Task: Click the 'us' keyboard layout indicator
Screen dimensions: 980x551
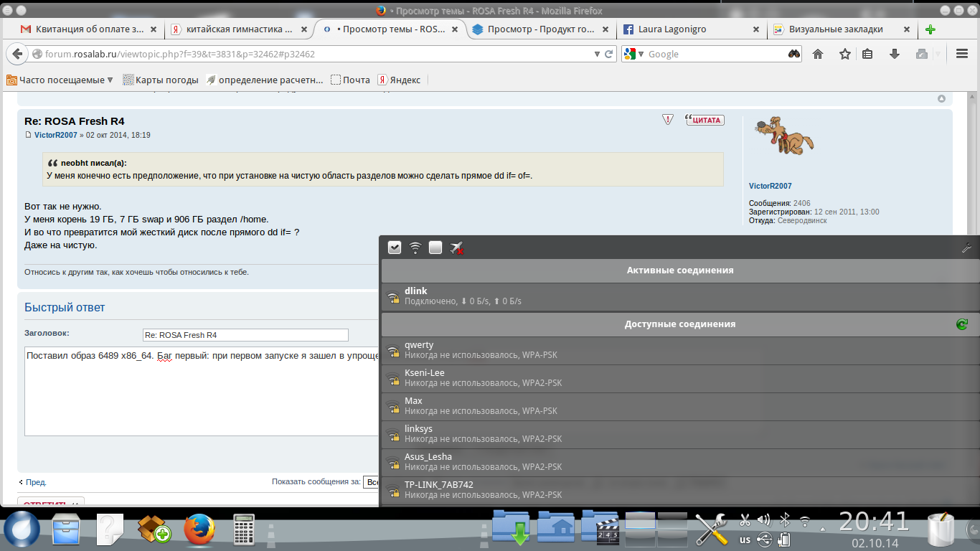Action: (745, 540)
